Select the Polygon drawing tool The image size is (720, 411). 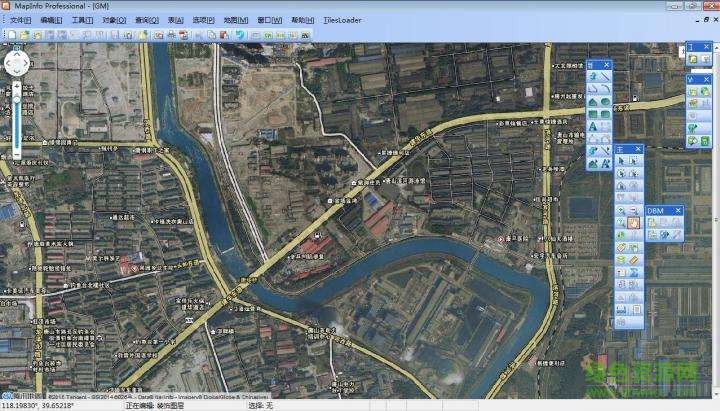(x=593, y=102)
